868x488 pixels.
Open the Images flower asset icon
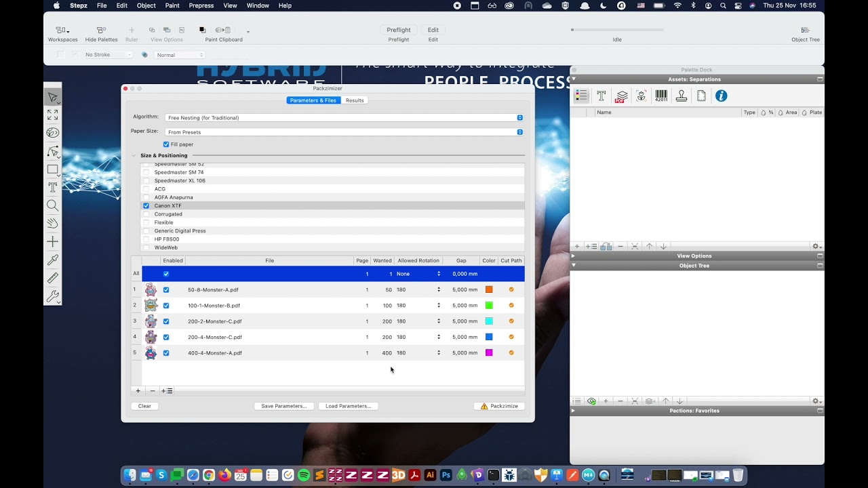641,96
